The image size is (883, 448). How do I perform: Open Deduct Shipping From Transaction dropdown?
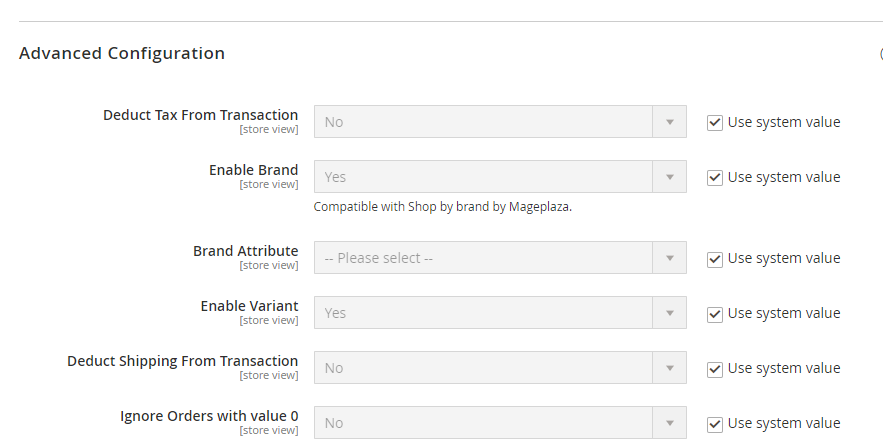[500, 368]
